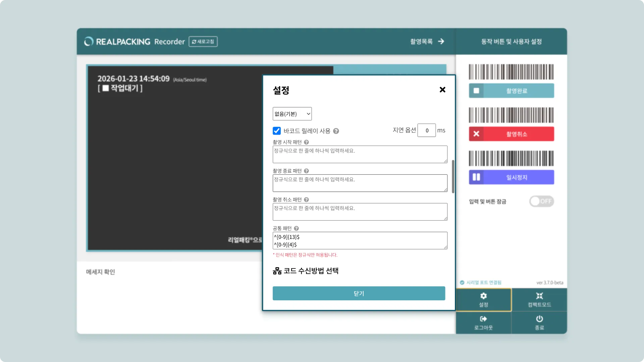This screenshot has width=644, height=362.
Task: Click the logout icon
Action: pyautogui.click(x=483, y=319)
